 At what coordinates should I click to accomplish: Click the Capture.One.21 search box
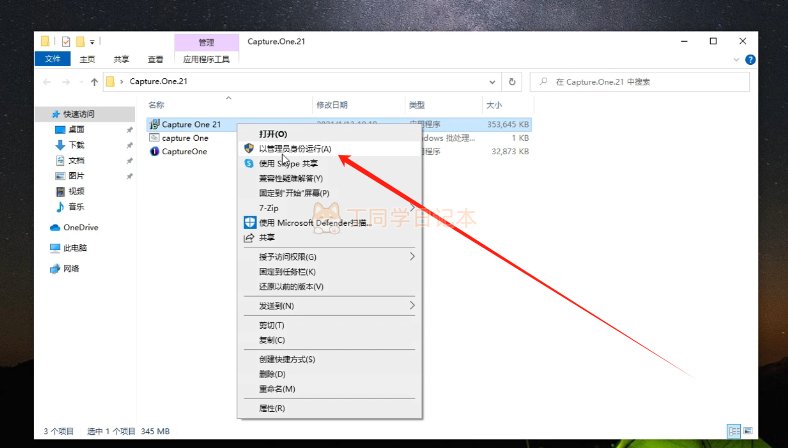click(640, 82)
